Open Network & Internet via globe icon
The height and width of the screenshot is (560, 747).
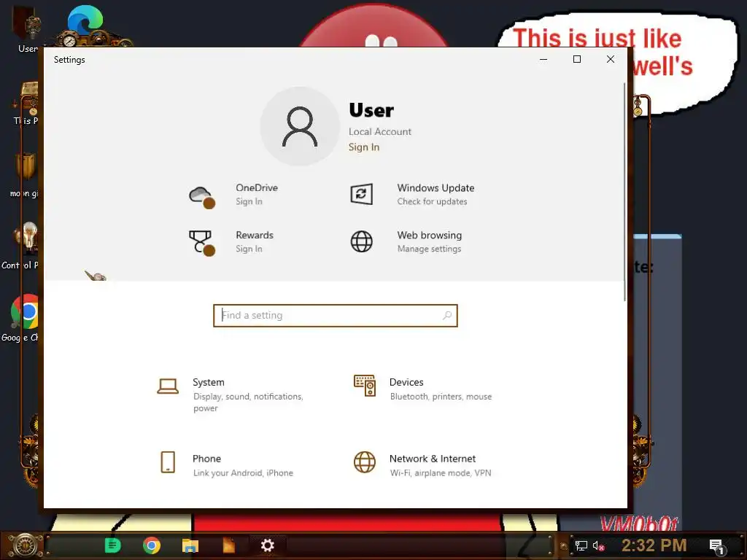(x=365, y=462)
